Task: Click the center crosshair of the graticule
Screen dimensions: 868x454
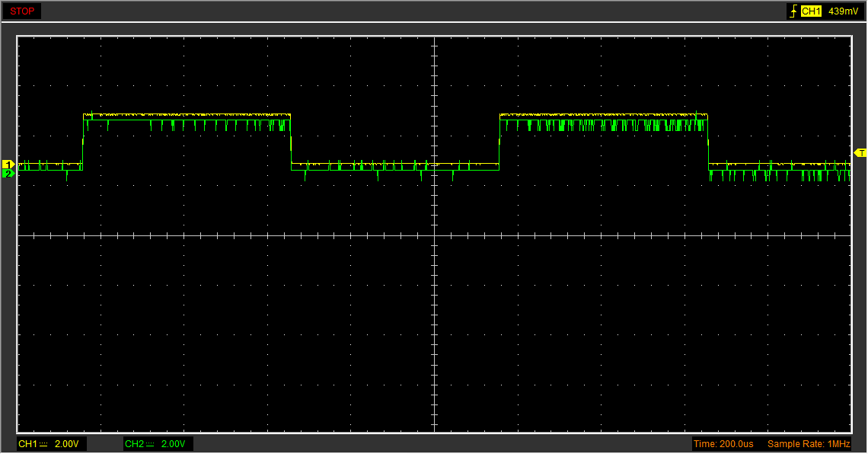Action: point(434,236)
